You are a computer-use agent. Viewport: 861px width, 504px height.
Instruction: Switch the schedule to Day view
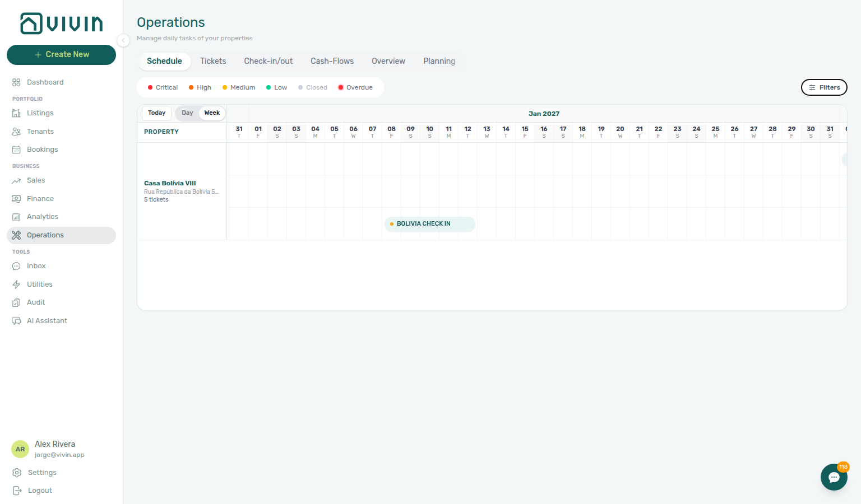tap(187, 113)
